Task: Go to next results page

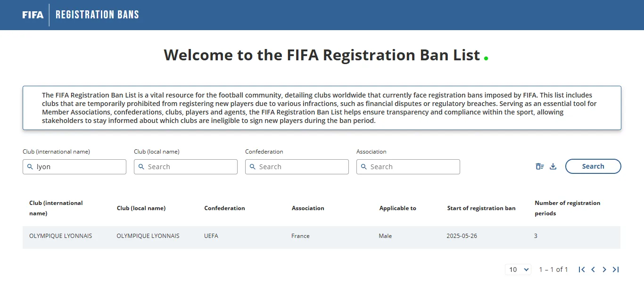Action: tap(604, 269)
